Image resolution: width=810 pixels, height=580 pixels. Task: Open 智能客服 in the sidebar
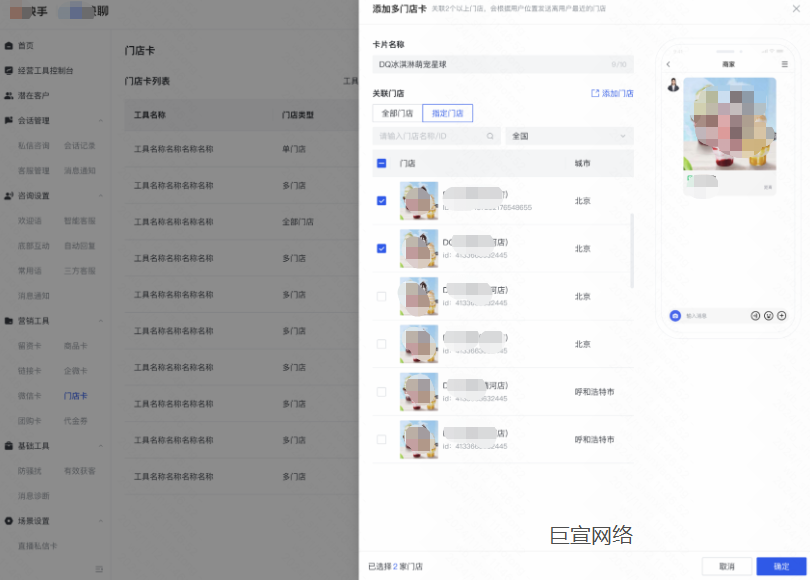80,221
